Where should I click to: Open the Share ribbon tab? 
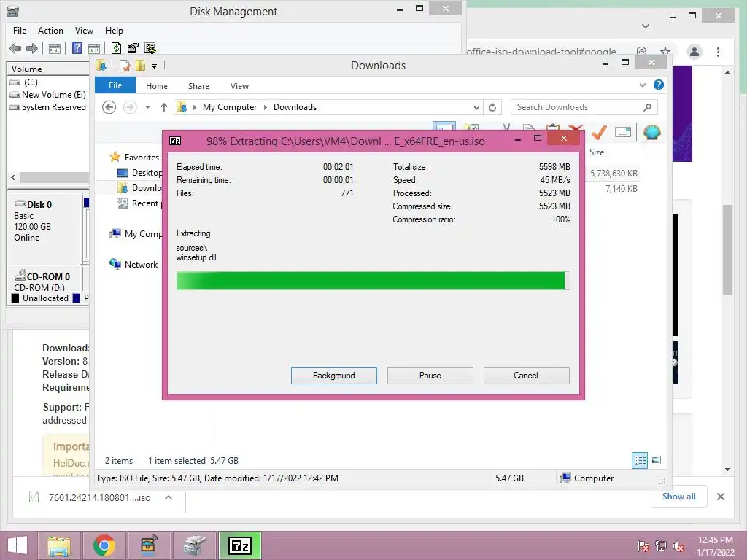(x=198, y=86)
